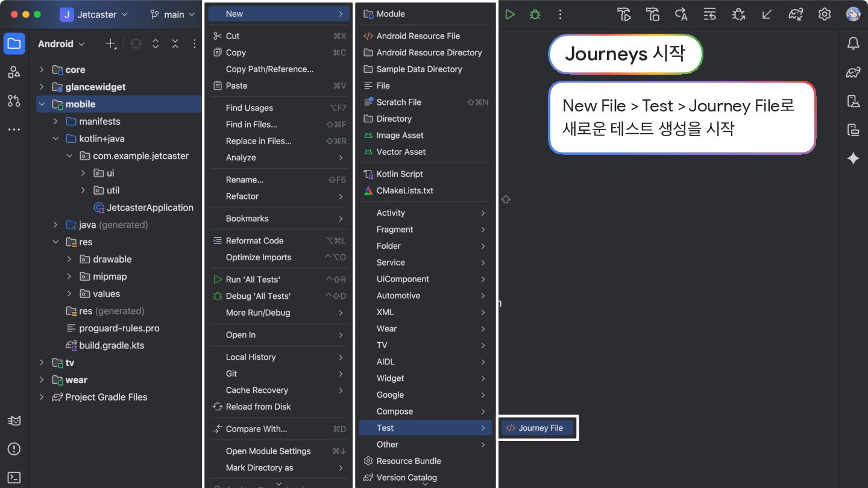The width and height of the screenshot is (868, 488).
Task: Choose Android Resource File in New menu
Action: point(426,36)
